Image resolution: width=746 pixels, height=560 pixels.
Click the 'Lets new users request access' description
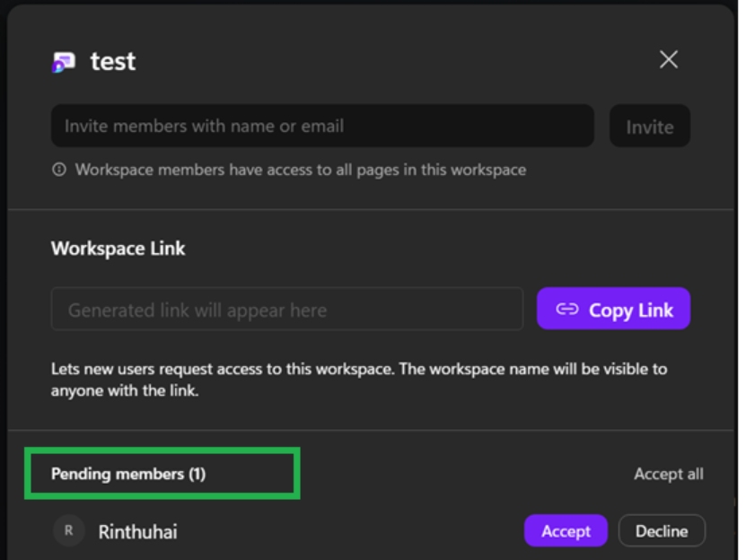(x=359, y=380)
